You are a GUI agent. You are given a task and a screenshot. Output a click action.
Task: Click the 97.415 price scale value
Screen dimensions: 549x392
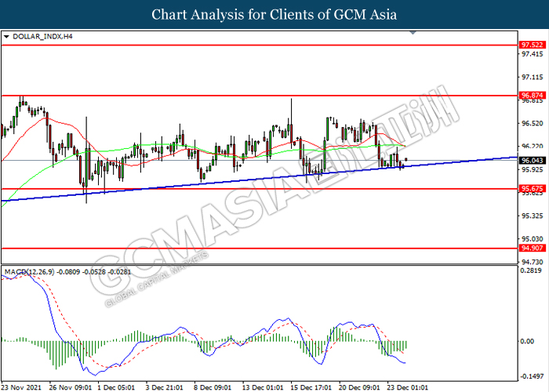(533, 54)
